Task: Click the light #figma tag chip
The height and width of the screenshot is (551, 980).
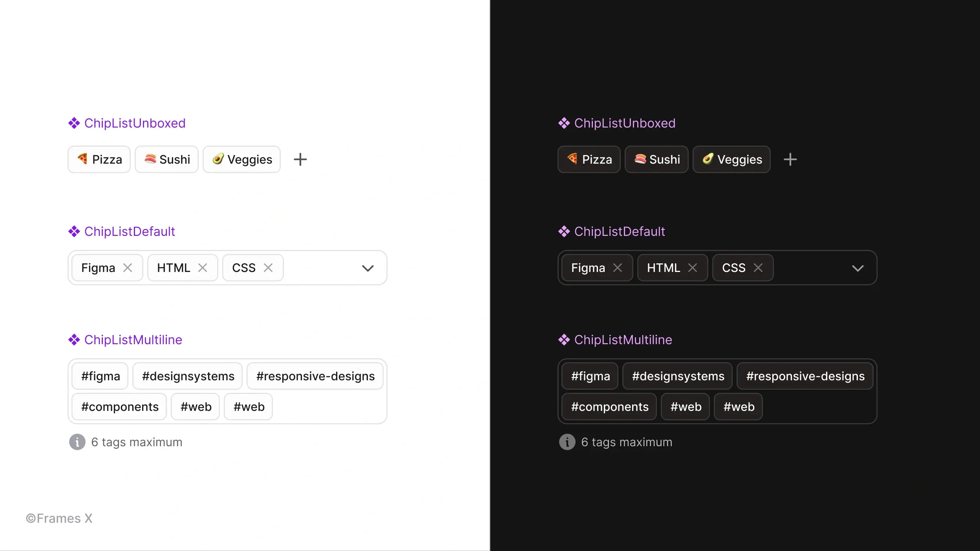Action: 100,376
